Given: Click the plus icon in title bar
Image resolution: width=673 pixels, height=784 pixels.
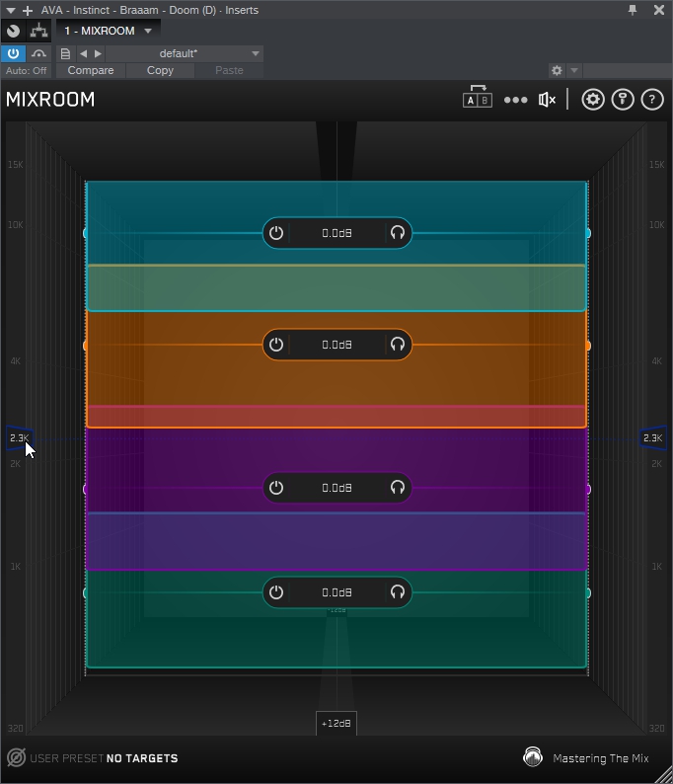Looking at the screenshot, I should (28, 10).
